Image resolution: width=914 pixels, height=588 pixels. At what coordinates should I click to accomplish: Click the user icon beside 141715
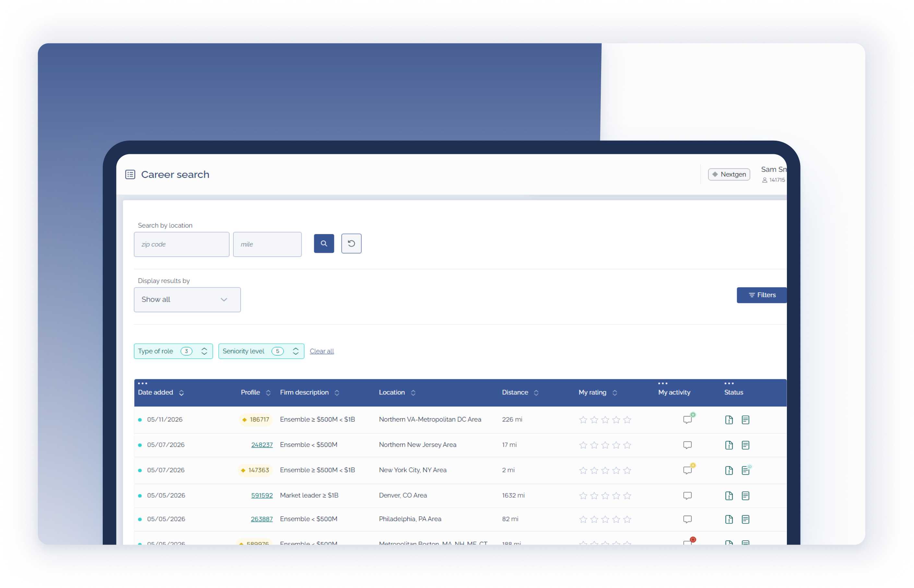click(765, 180)
